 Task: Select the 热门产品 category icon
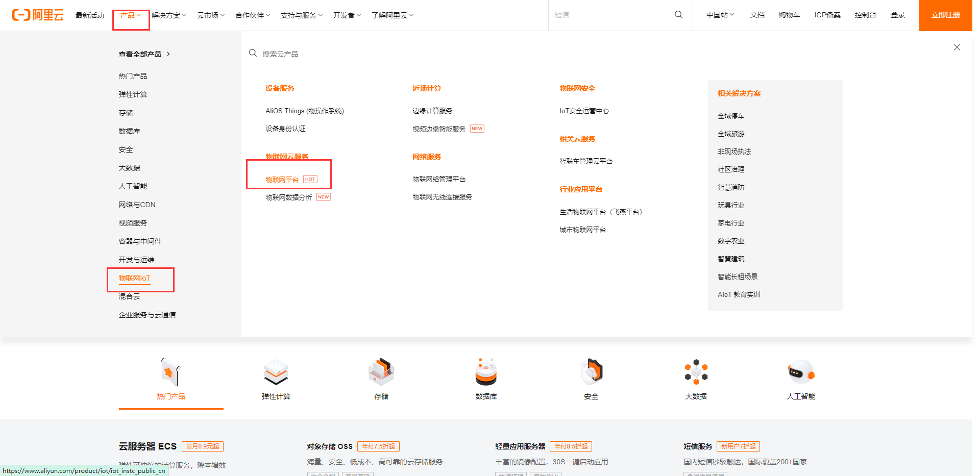[x=171, y=372]
